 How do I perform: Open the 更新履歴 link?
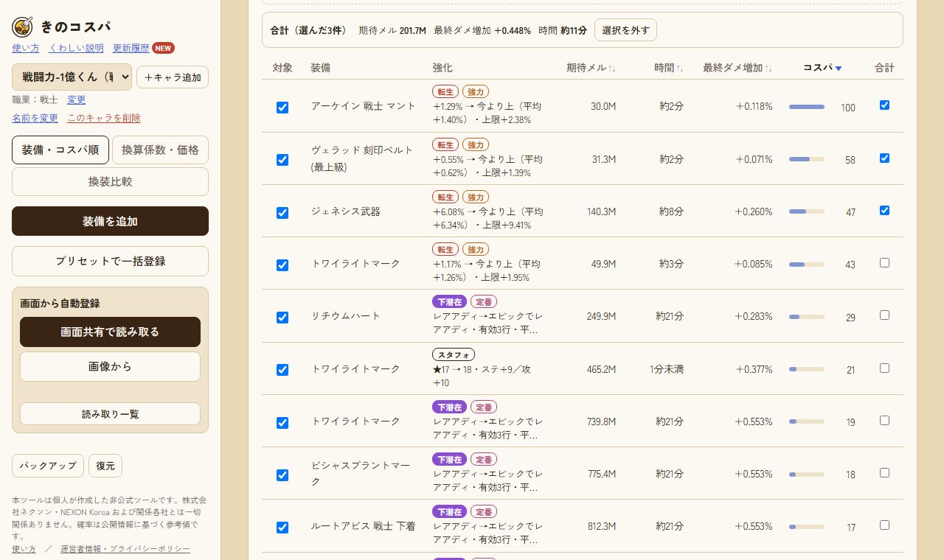131,48
